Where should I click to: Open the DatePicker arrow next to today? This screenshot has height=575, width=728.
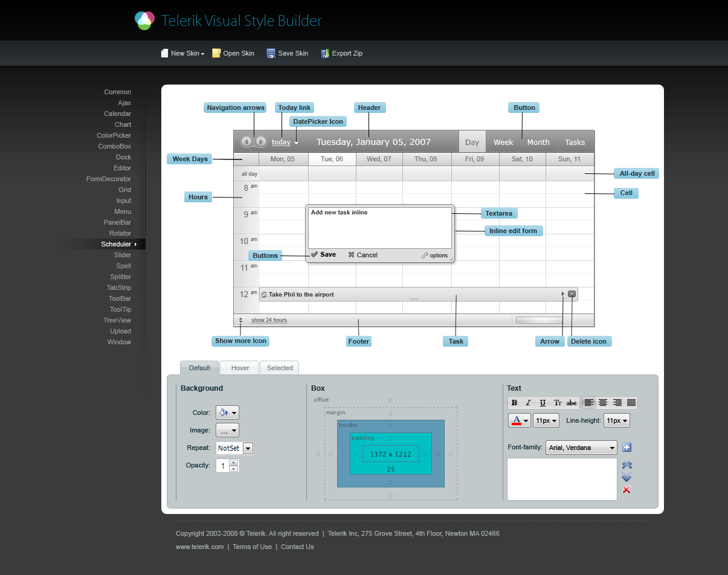(296, 143)
